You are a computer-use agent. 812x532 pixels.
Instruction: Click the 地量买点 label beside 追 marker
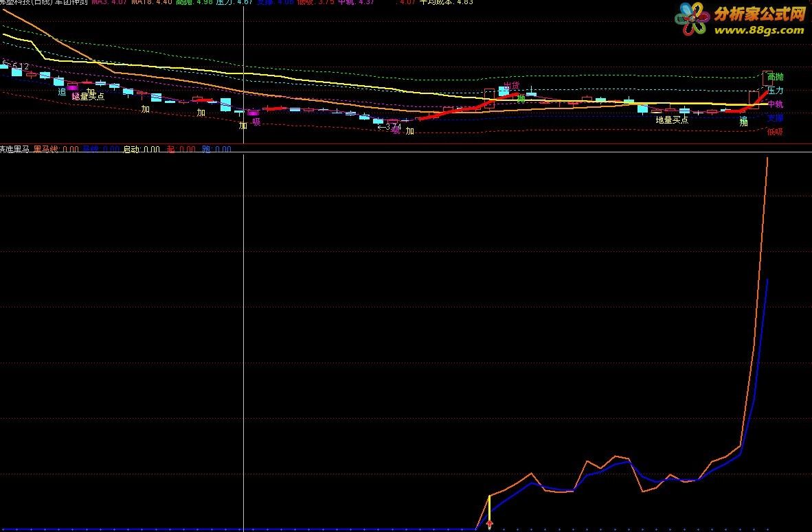(88, 96)
